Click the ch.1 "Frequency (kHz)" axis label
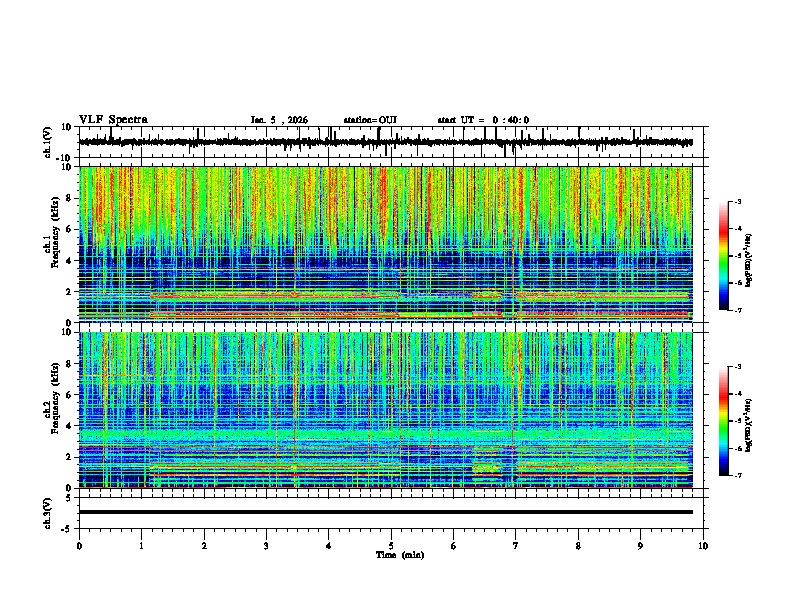This screenshot has width=792, height=612. (55, 232)
